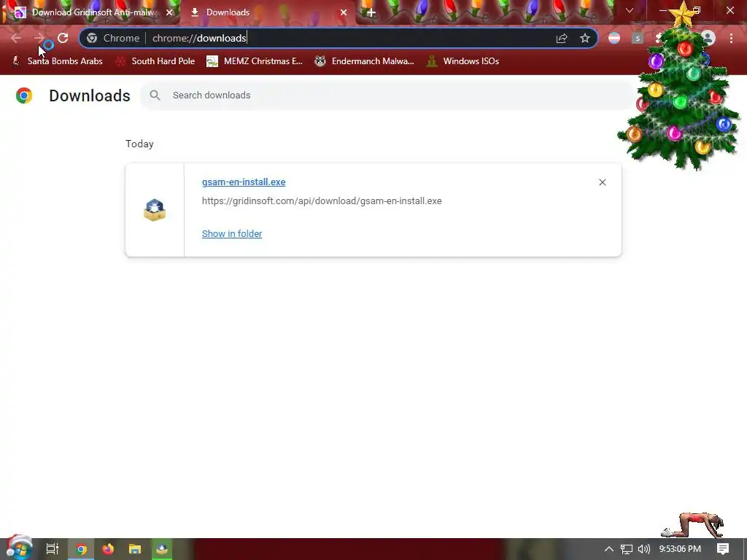Click the Gridinsoft installer taskbar icon
The width and height of the screenshot is (747, 560).
point(162,549)
